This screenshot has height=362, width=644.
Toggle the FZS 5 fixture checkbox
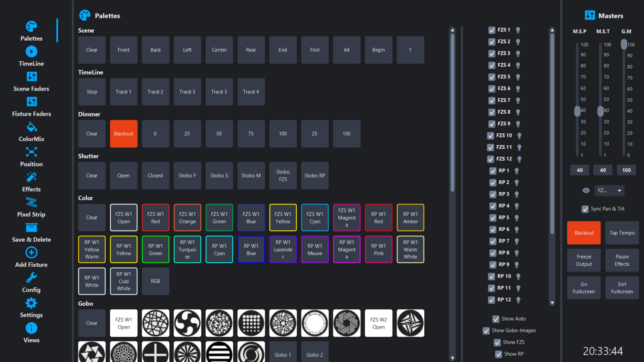(x=491, y=77)
